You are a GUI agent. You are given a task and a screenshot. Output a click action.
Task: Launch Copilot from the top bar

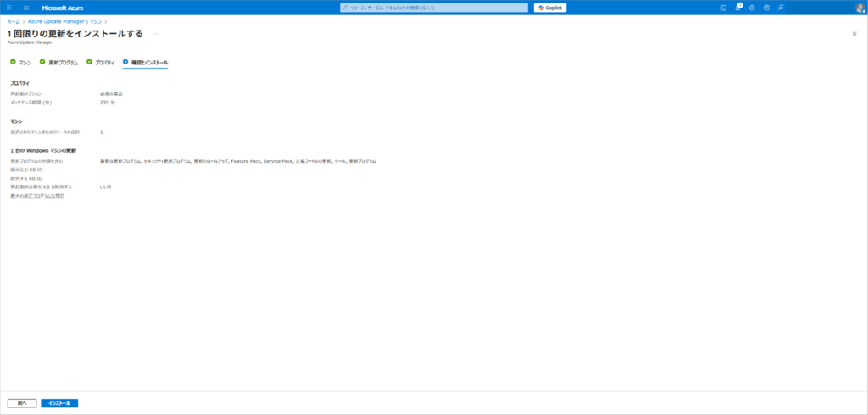[x=550, y=8]
